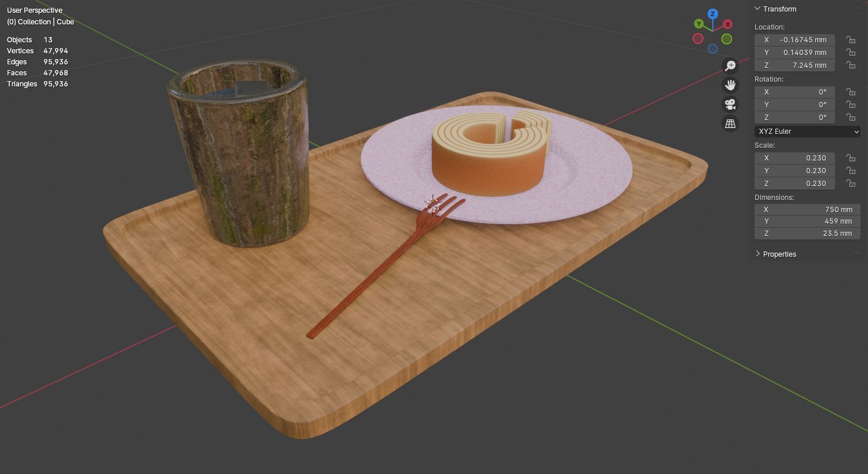The width and height of the screenshot is (868, 474).
Task: Edit Dimensions Z field 23.5 mm
Action: 807,233
